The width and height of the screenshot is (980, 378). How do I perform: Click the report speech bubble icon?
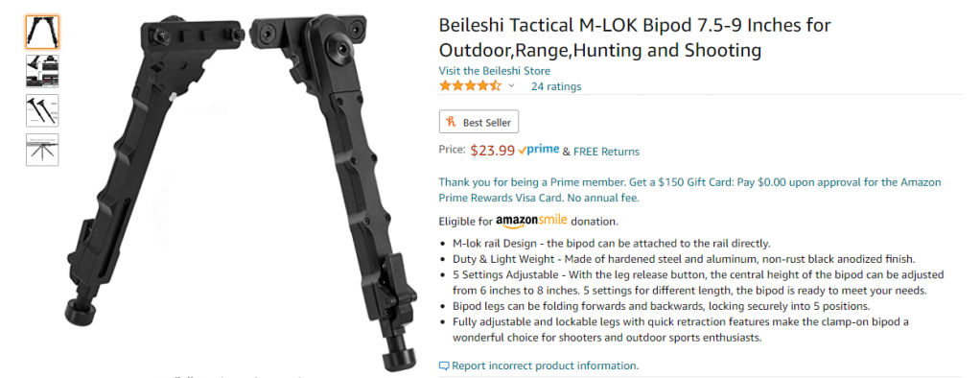(x=444, y=366)
